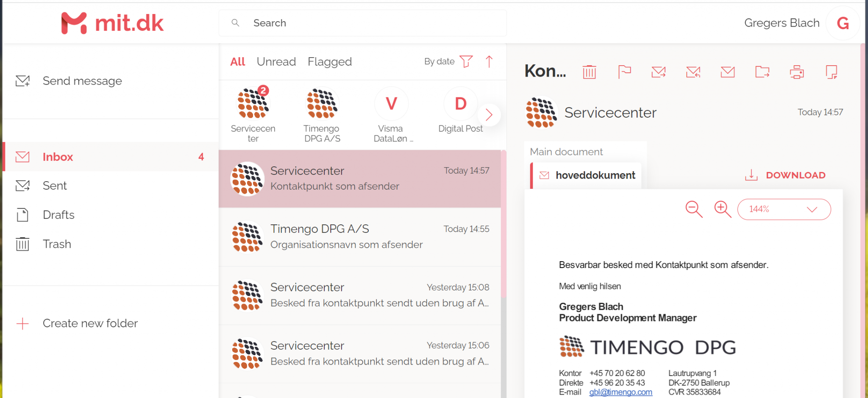Open the 144% zoom level dropdown
Image resolution: width=868 pixels, height=398 pixels.
tap(784, 209)
